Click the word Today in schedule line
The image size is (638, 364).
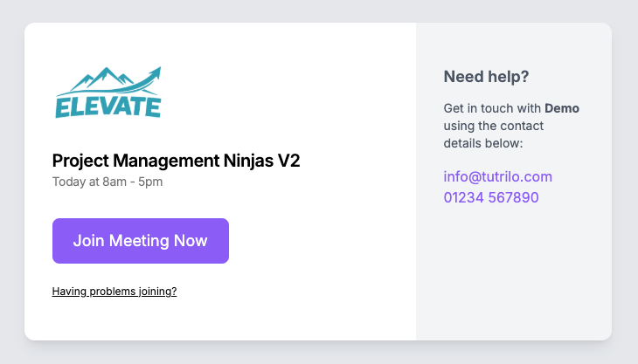tap(68, 182)
